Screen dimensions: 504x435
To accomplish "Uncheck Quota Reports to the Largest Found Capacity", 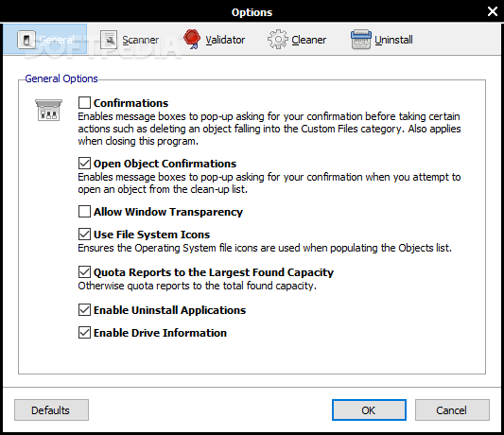I will [x=84, y=272].
